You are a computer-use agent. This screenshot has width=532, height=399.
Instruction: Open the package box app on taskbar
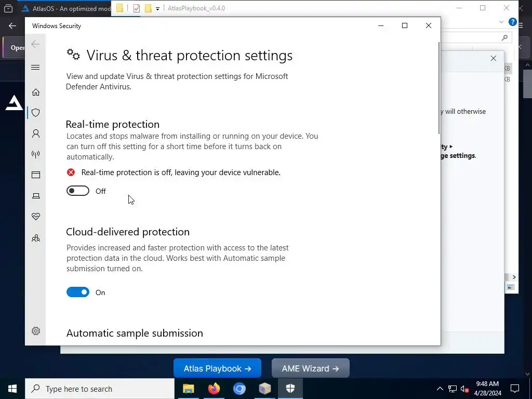coord(264,389)
